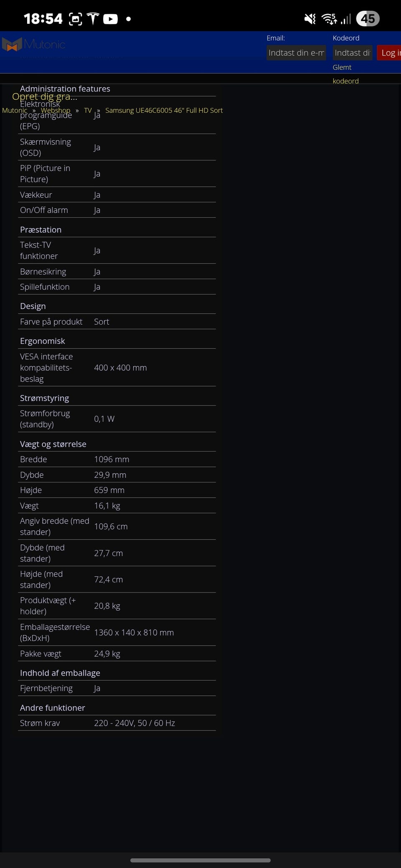The image size is (401, 868).
Task: Tap the screen capture status icon
Action: click(75, 19)
